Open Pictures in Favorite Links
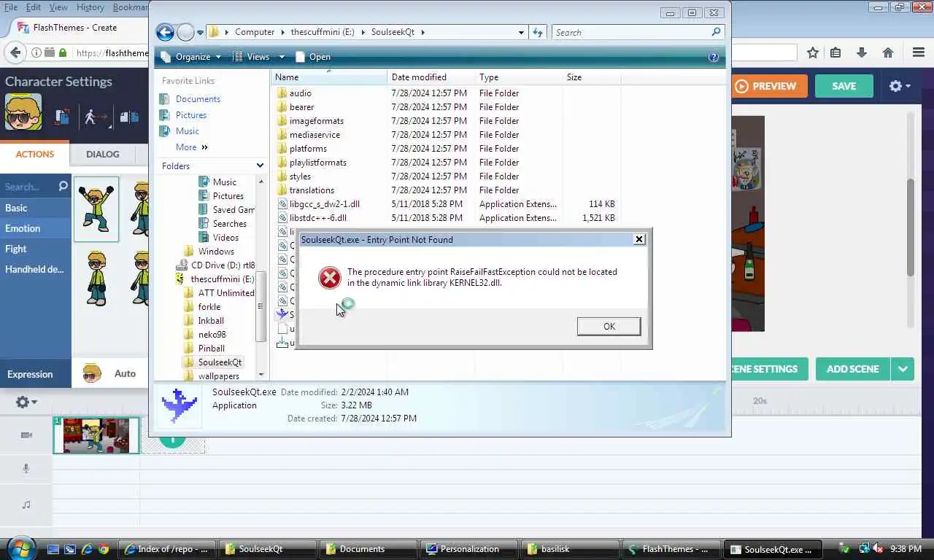Screen dimensions: 934x560 pos(190,115)
